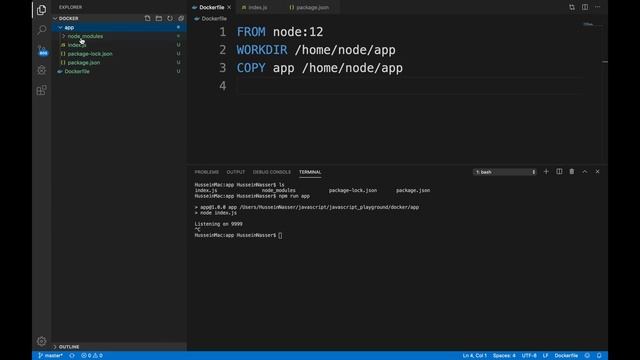Refresh the Explorer file tree

[170, 18]
